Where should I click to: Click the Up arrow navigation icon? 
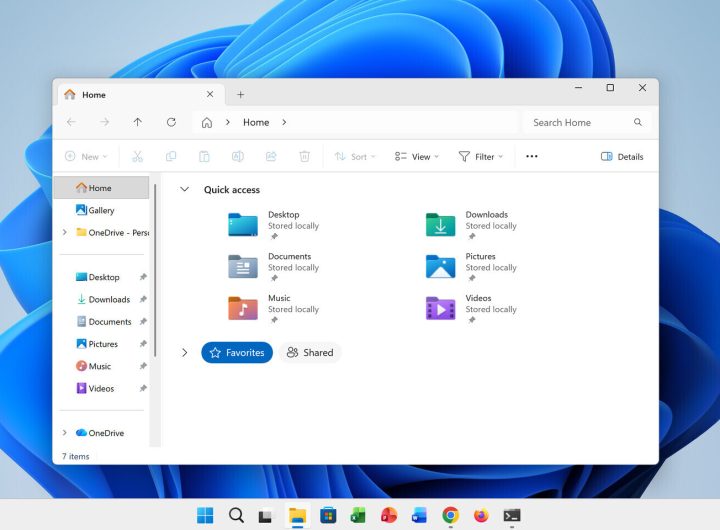[x=138, y=122]
